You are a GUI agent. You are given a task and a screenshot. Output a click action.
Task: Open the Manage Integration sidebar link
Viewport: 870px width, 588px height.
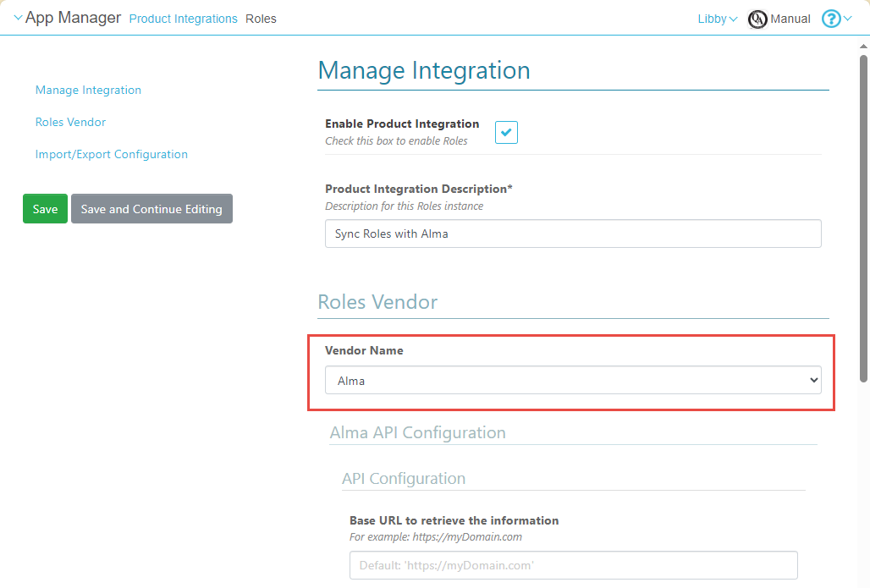coord(88,90)
